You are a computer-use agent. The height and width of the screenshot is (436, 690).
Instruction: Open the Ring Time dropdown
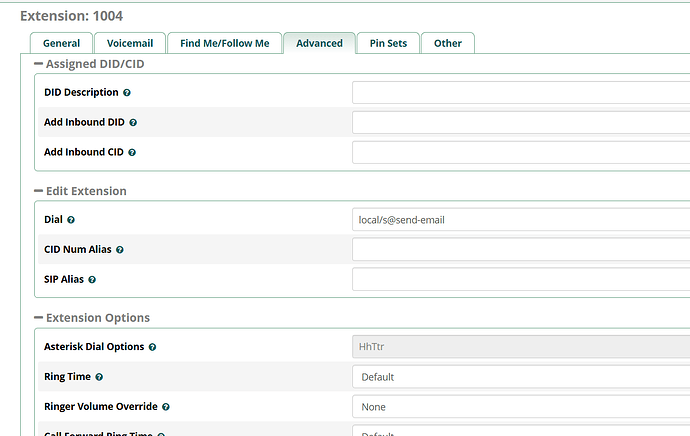pos(520,377)
